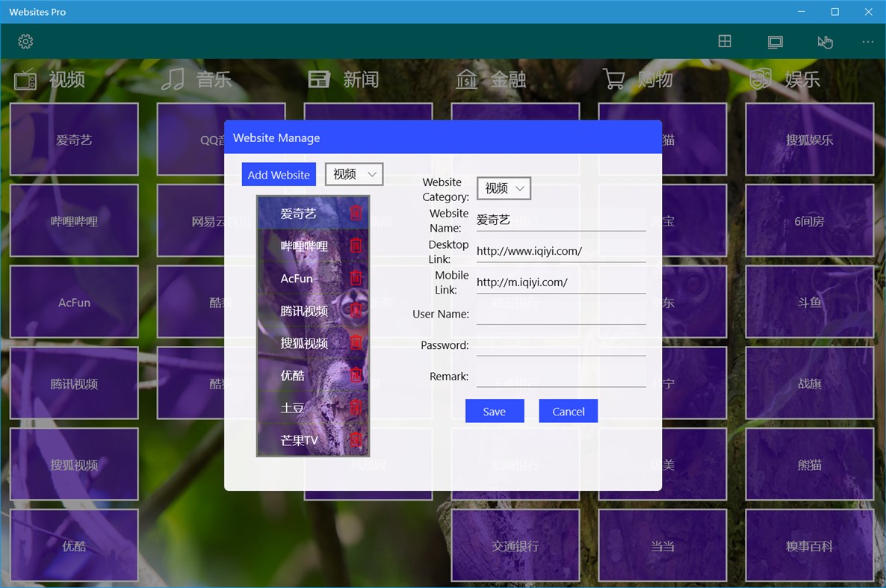Click the Add Website button
Screen dimensions: 886x588
(x=279, y=175)
